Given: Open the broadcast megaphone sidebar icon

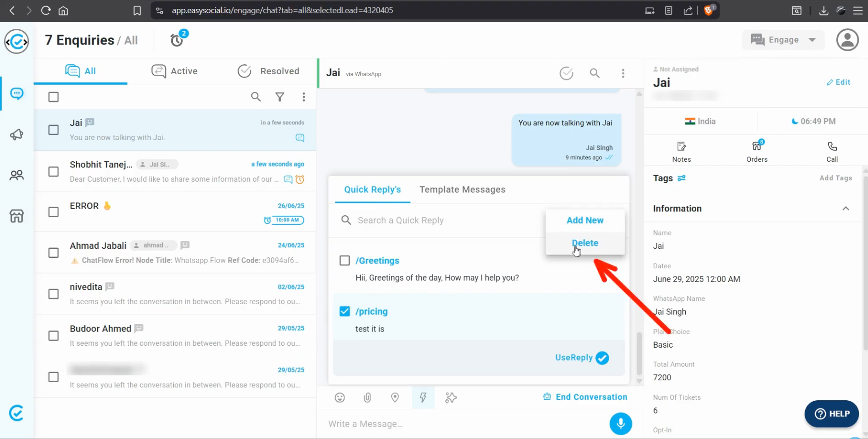Looking at the screenshot, I should pyautogui.click(x=17, y=135).
